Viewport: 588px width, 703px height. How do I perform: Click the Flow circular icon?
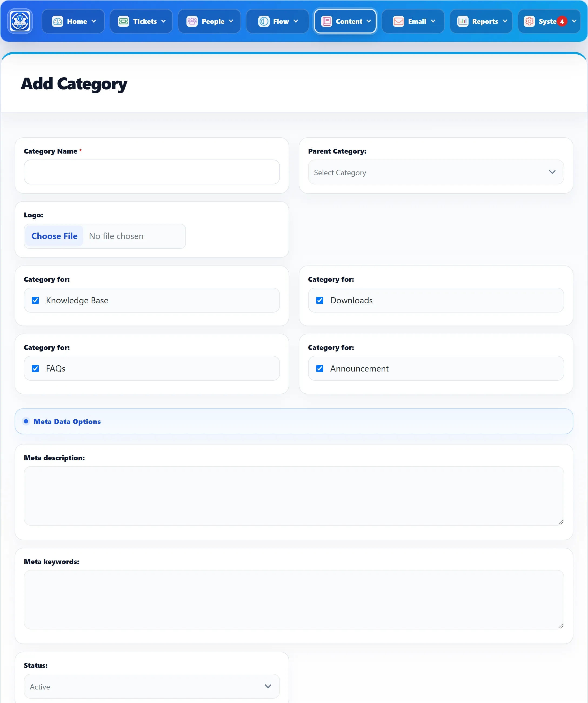click(263, 21)
